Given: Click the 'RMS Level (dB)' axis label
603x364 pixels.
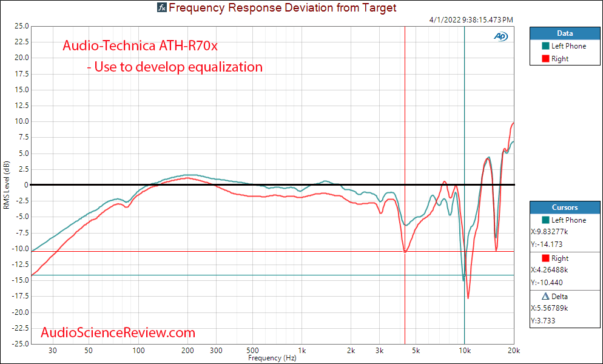Looking at the screenshot, I should 6,185.
